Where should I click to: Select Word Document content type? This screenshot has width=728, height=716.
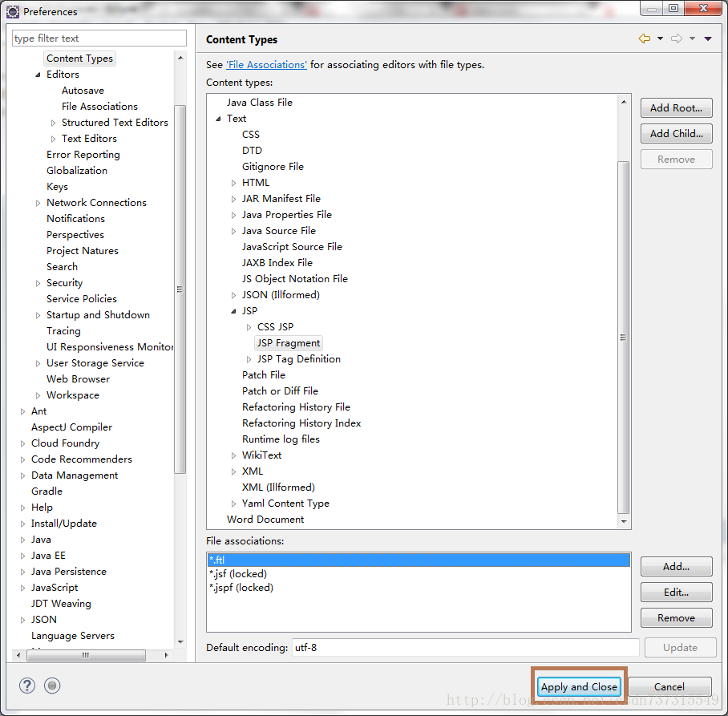(265, 519)
